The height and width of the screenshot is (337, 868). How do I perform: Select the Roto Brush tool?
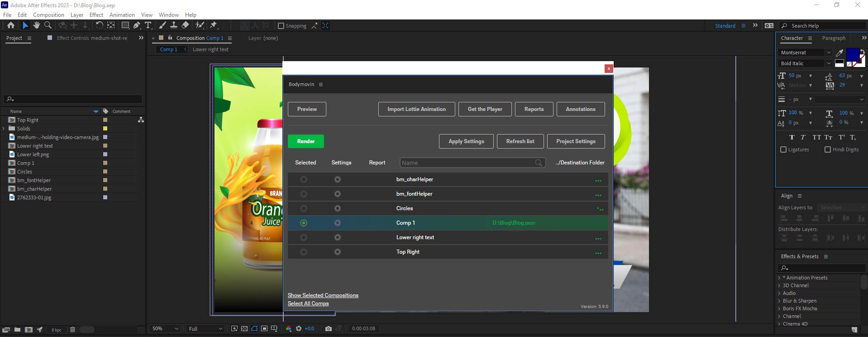click(200, 25)
